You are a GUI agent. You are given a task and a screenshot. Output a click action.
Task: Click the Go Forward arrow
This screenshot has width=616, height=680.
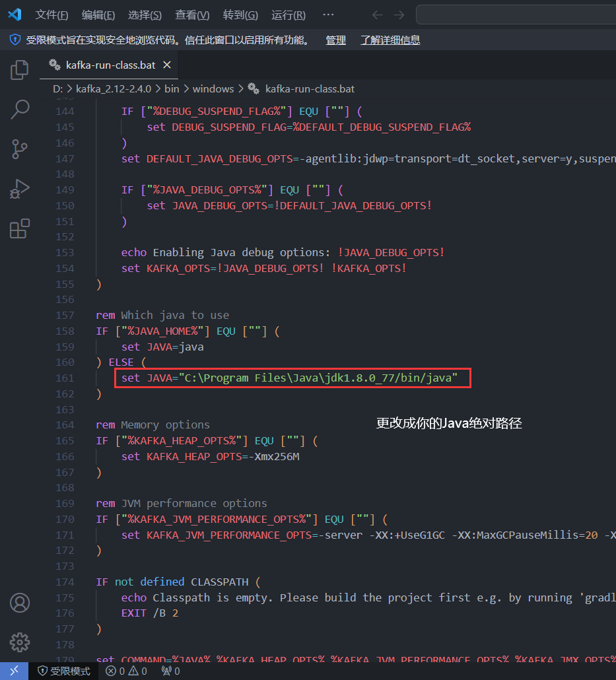[399, 15]
